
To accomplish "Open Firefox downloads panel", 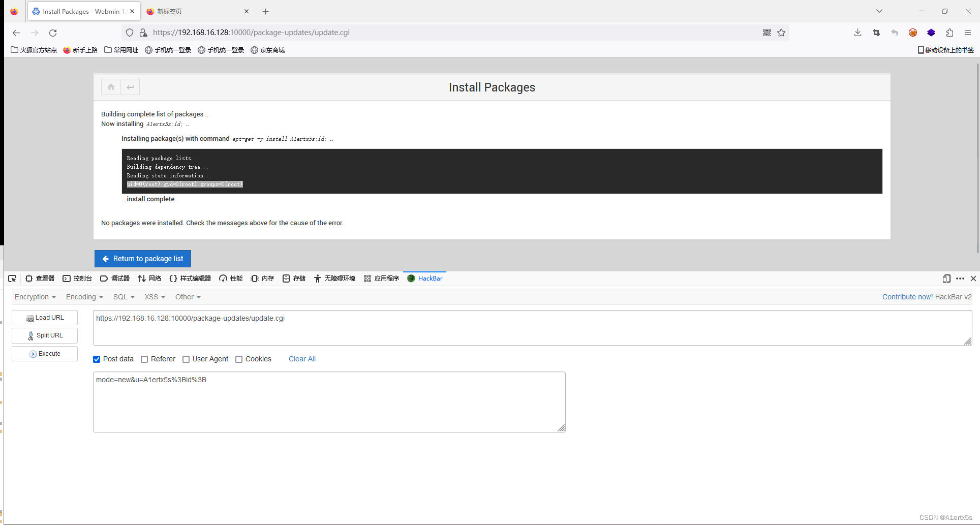I will tap(857, 32).
